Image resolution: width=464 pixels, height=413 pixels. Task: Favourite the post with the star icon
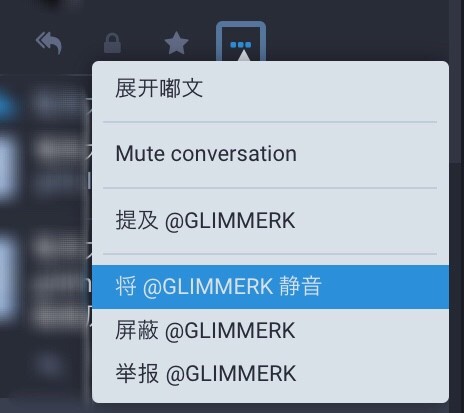176,43
